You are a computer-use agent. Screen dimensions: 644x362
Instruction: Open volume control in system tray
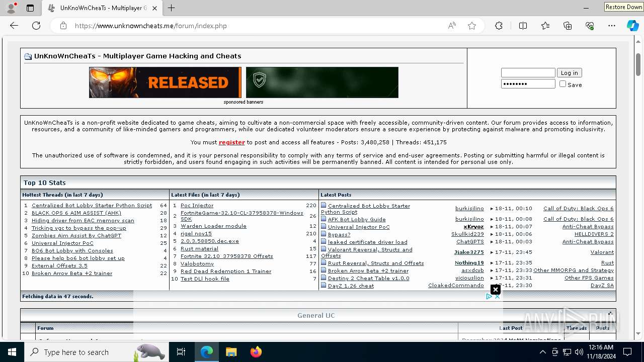(x=579, y=352)
